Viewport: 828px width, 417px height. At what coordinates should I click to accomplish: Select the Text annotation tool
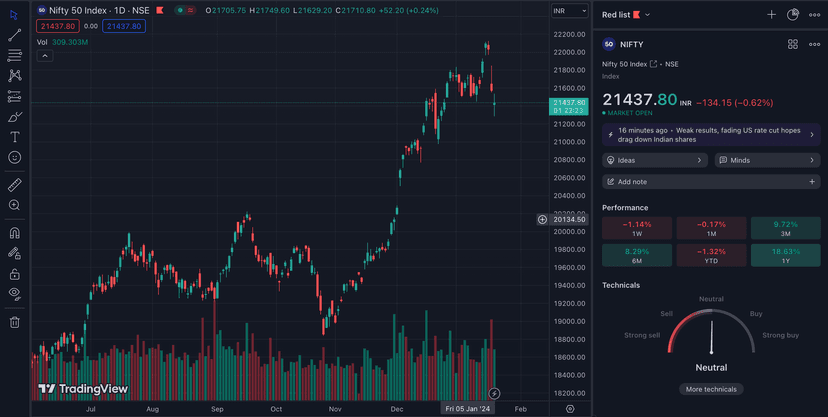point(15,137)
